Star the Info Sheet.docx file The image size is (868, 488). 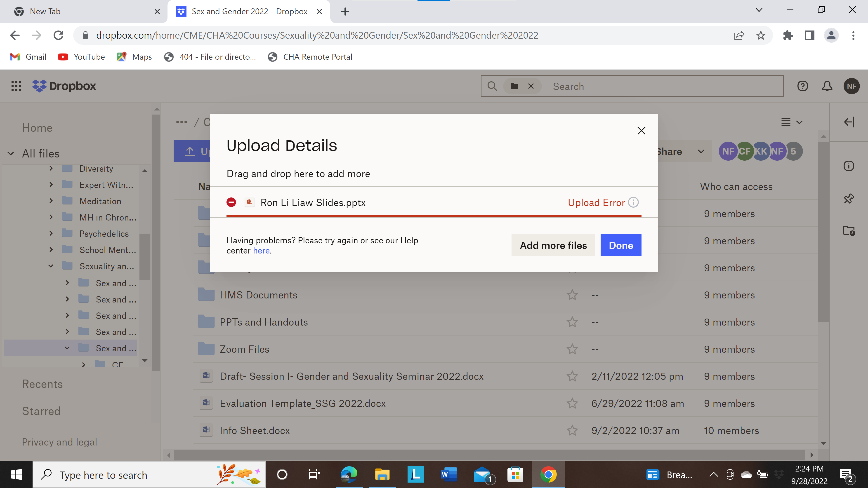(x=572, y=430)
